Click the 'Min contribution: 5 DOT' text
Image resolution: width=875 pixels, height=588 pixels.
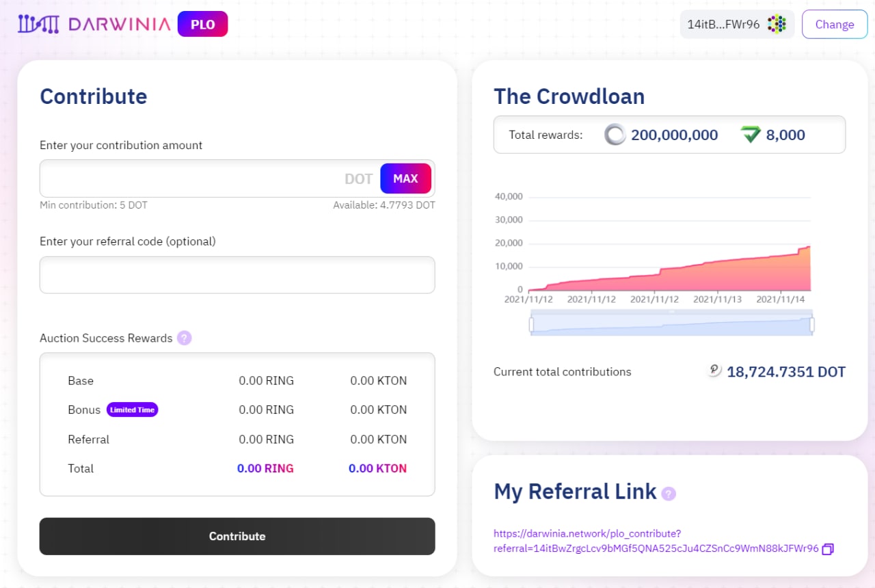pyautogui.click(x=94, y=205)
